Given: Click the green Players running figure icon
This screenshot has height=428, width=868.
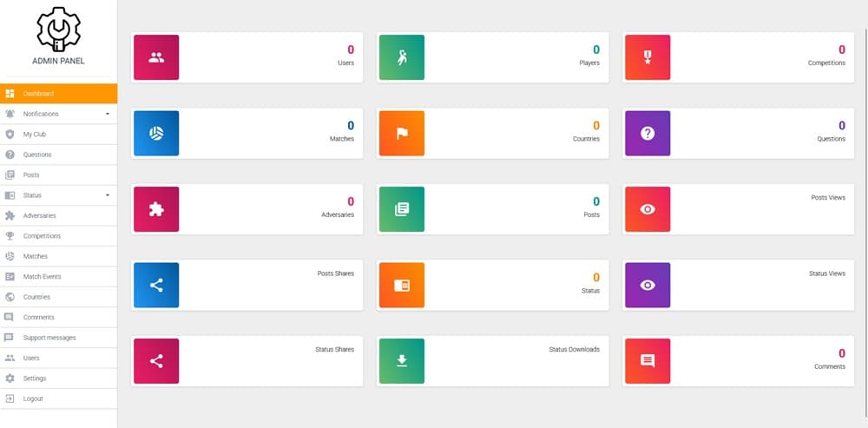Looking at the screenshot, I should 402,57.
